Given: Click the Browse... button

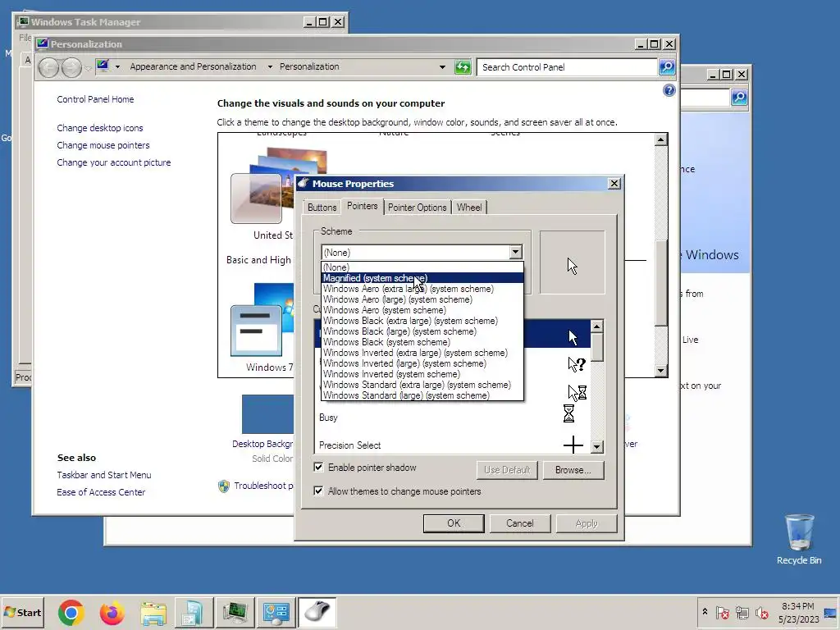Looking at the screenshot, I should [573, 470].
